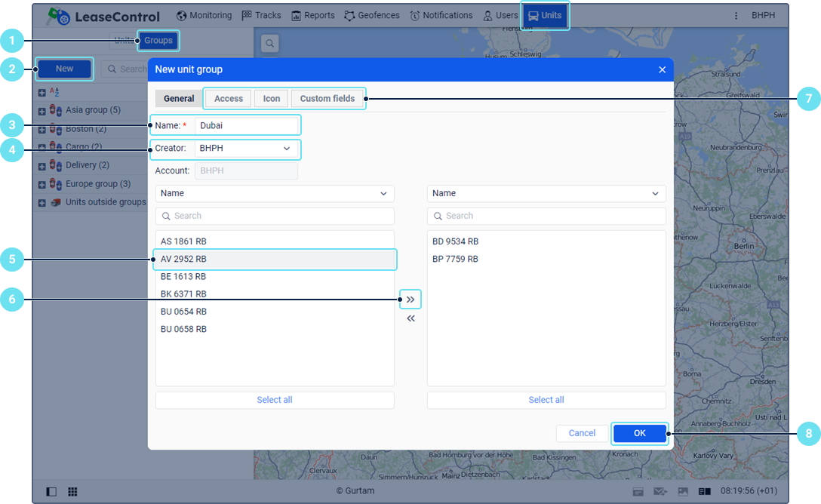Click the Name input field containing Dubai
Screen dimensions: 821x504
[247, 125]
